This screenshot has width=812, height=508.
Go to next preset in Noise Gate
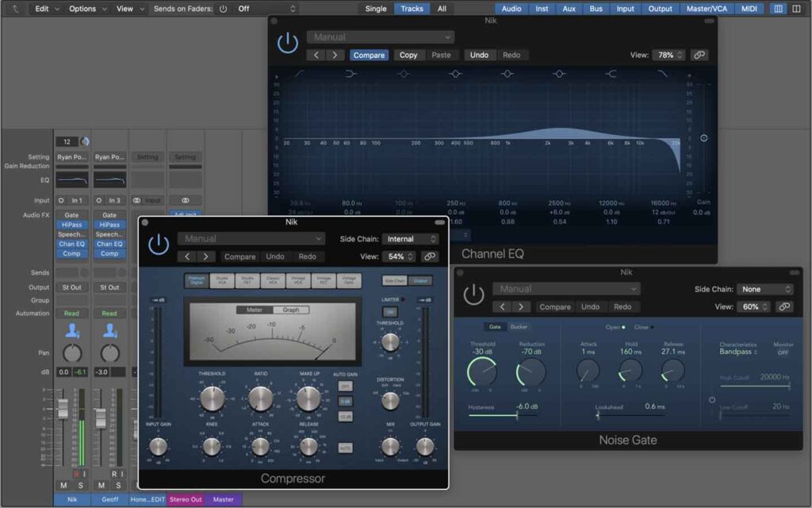point(520,307)
